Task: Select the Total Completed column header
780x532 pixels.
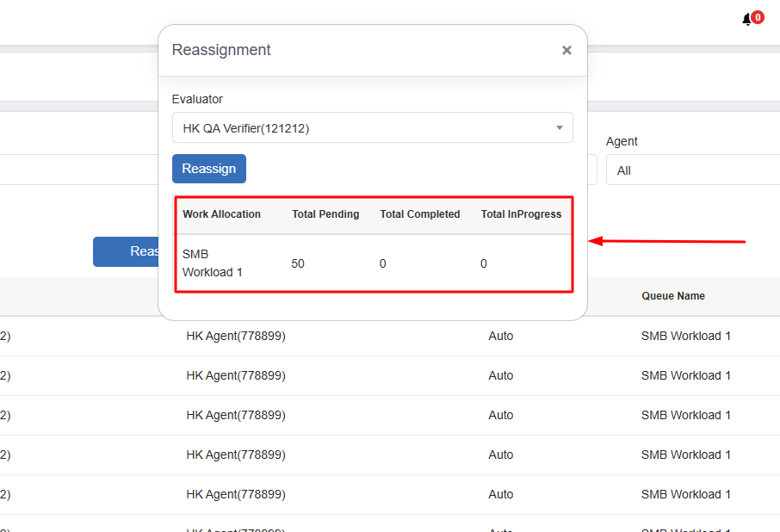Action: point(420,214)
